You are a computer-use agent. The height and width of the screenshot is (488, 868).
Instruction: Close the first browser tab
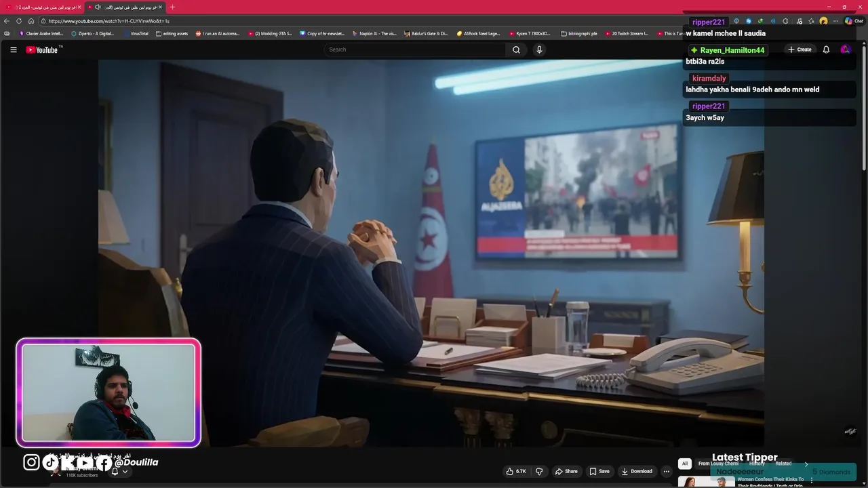click(x=79, y=7)
